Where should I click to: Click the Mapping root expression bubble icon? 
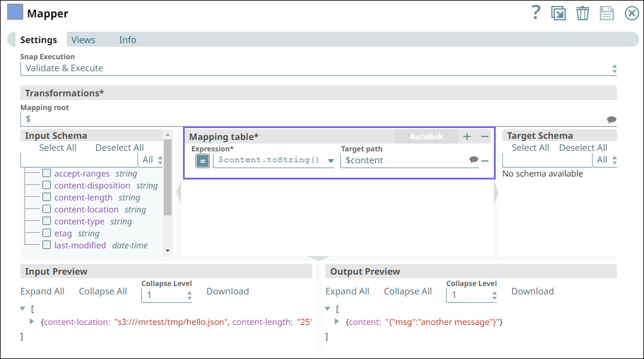611,119
